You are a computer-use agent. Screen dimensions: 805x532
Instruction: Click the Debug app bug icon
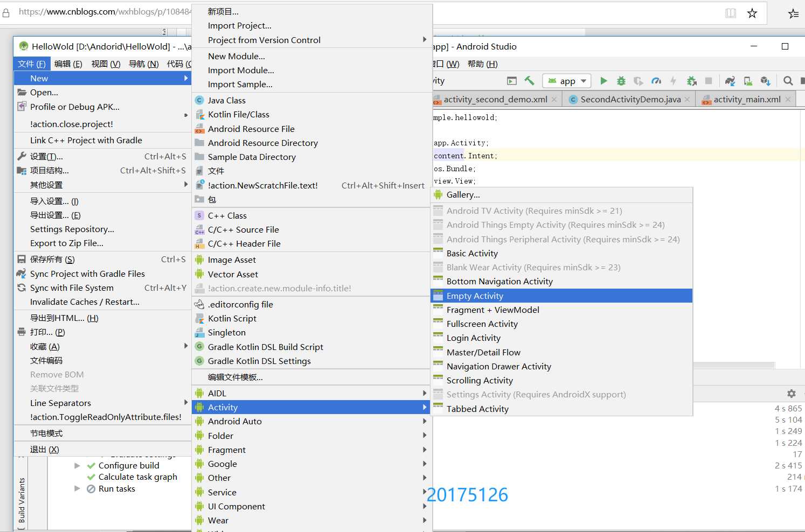pos(621,81)
